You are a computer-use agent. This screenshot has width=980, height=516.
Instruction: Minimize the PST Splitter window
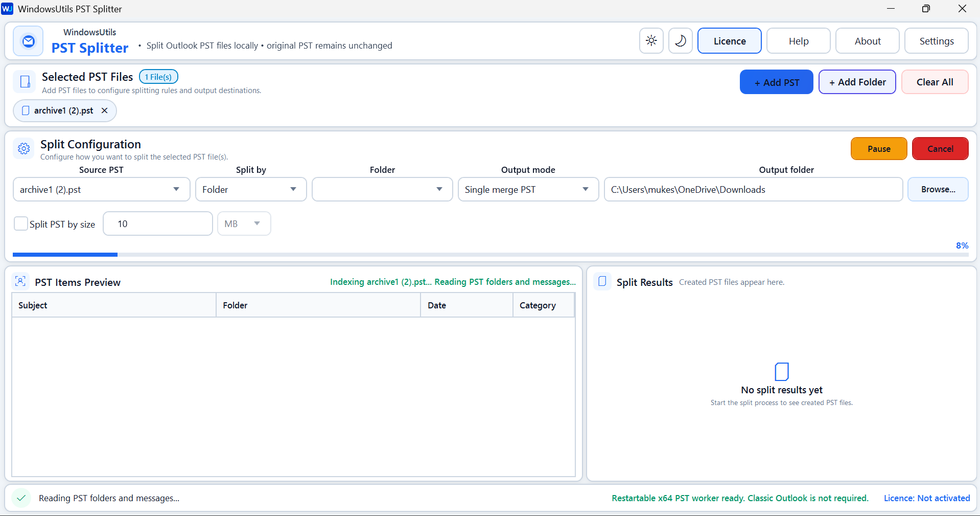[891, 9]
